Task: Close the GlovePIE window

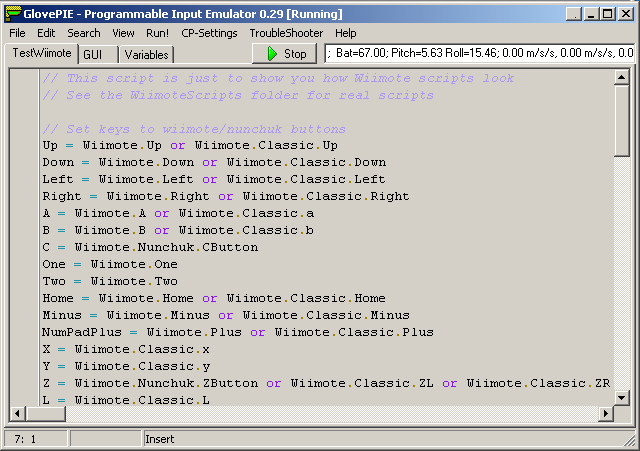Action: click(626, 14)
